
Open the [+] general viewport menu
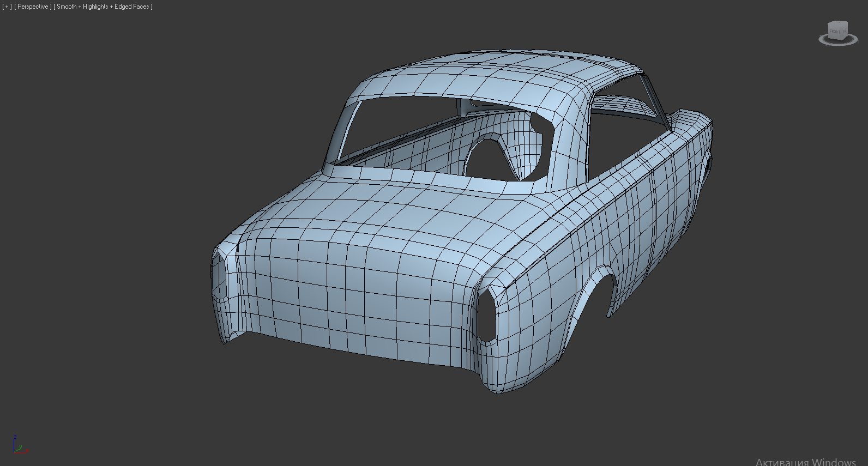pos(7,7)
